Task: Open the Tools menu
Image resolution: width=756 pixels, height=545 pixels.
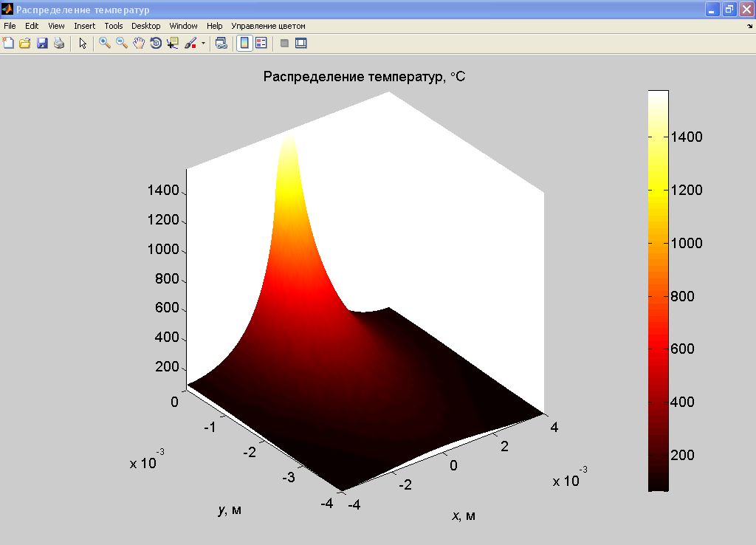Action: coord(113,26)
